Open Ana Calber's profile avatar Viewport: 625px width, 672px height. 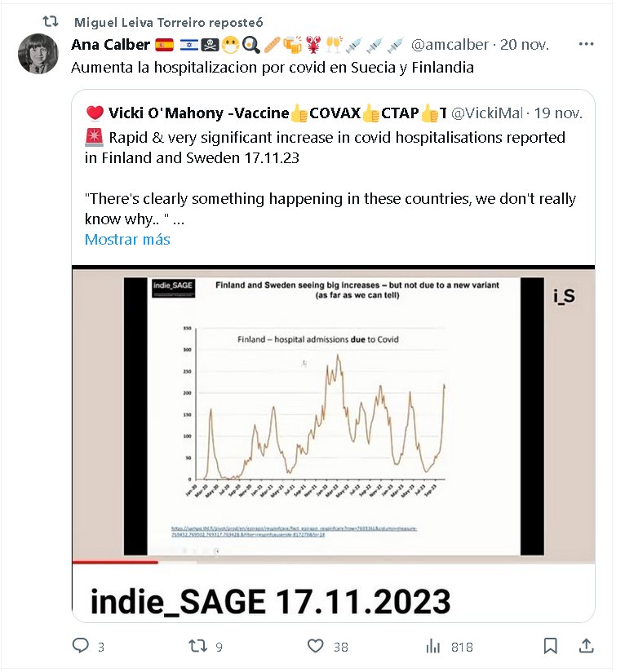[x=37, y=54]
